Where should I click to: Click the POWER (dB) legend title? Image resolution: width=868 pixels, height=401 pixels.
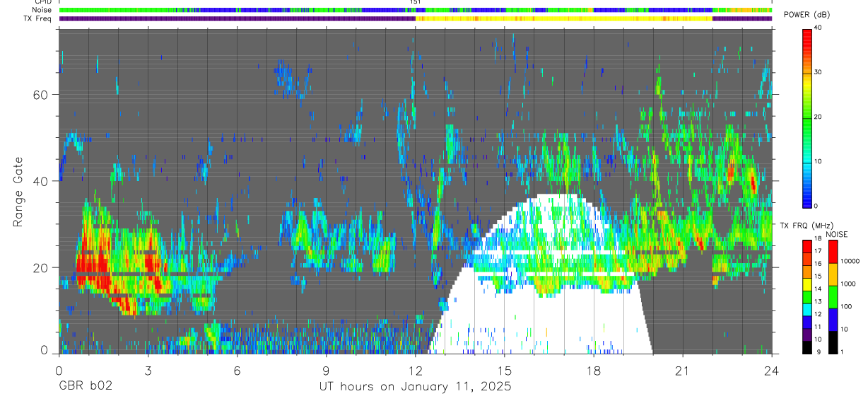click(x=807, y=16)
